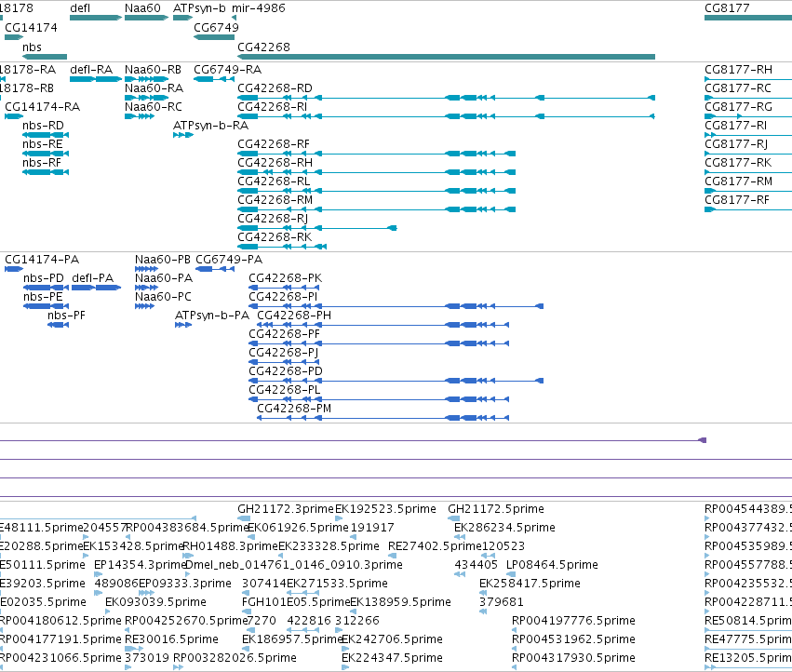Select protein CG42268-PI

click(283, 297)
